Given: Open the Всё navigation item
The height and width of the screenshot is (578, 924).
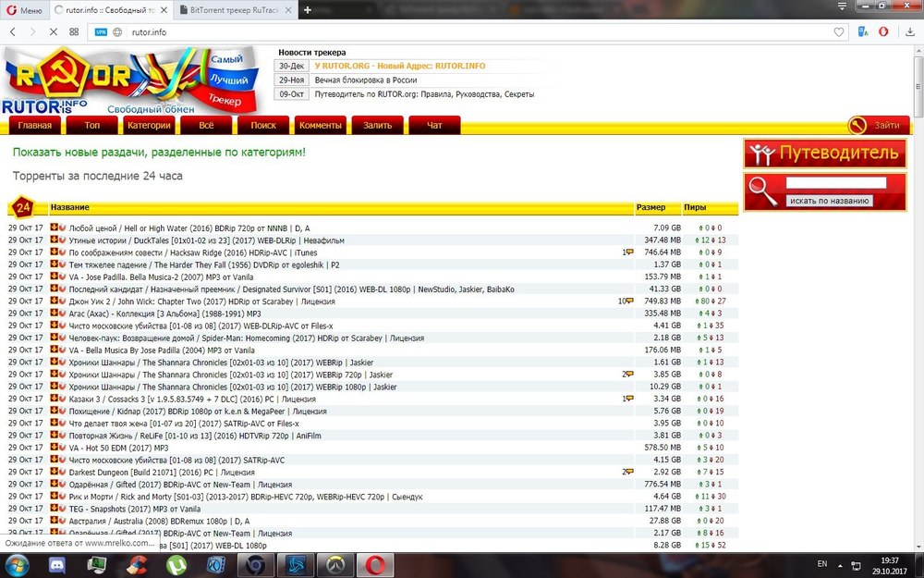Looking at the screenshot, I should pos(206,125).
